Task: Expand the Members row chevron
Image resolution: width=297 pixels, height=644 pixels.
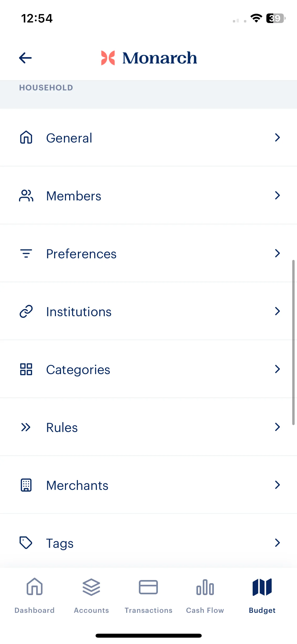Action: coord(277,195)
